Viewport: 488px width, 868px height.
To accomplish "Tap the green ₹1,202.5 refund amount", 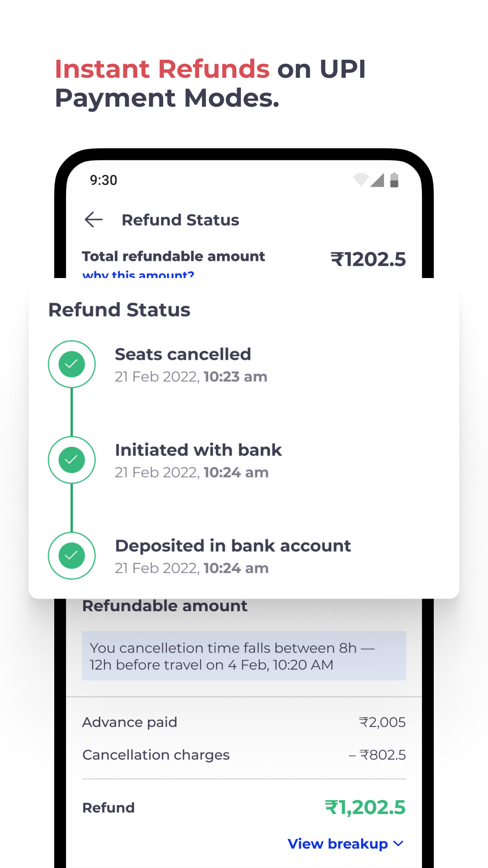I will coord(365,807).
